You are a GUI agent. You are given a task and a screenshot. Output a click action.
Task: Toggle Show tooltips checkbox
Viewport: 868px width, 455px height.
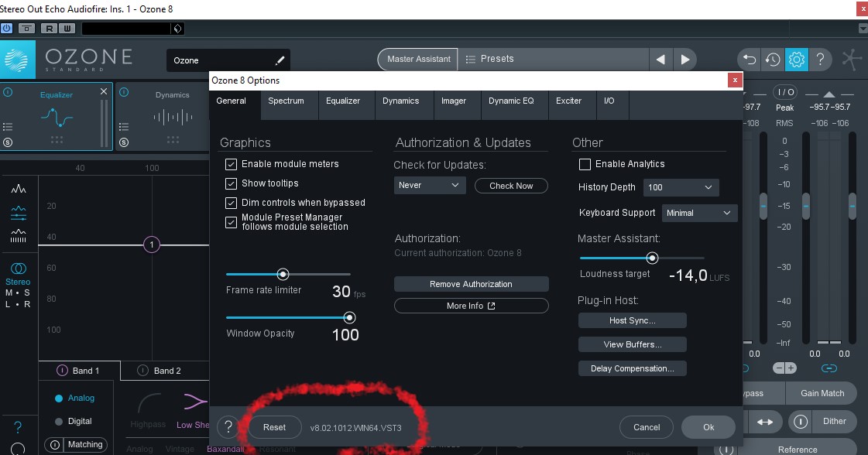tap(231, 183)
